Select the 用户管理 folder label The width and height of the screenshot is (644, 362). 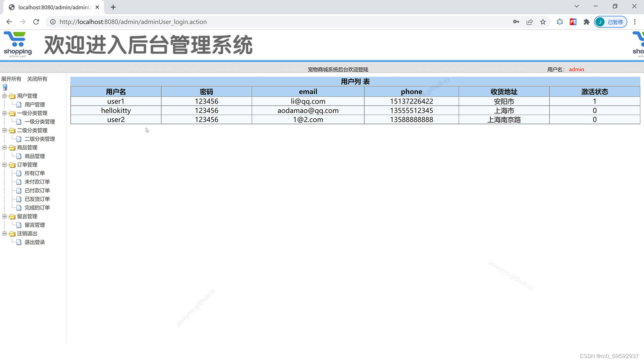pyautogui.click(x=27, y=96)
